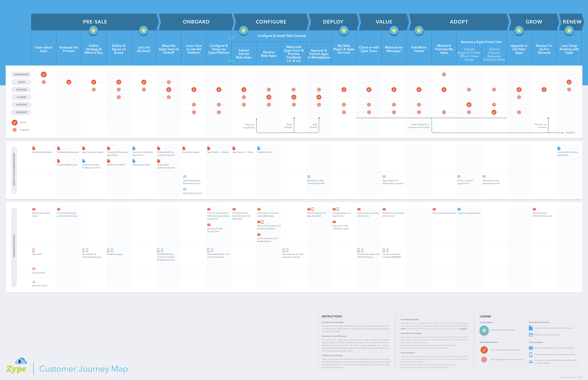Image resolution: width=588 pixels, height=380 pixels.
Task: Toggle the Marketing owner checkmark under Learn about Zype
Action: click(x=43, y=74)
